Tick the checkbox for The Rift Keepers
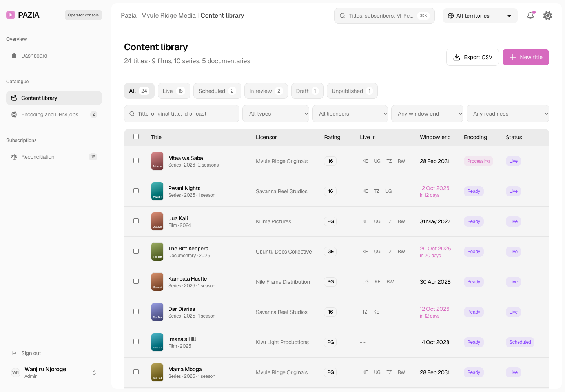The width and height of the screenshot is (565, 392). [x=136, y=251]
